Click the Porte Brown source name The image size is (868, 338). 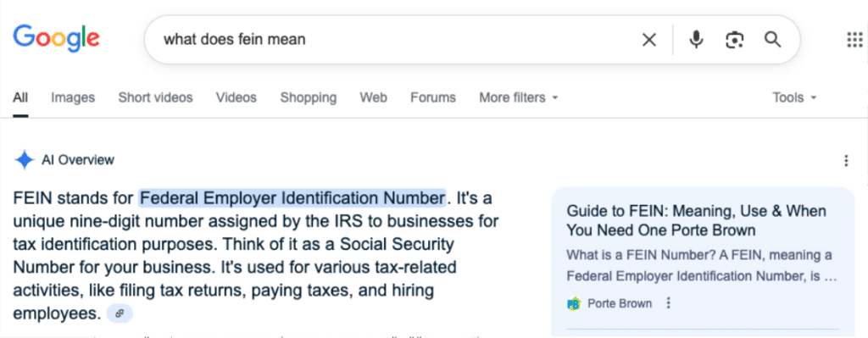point(620,304)
